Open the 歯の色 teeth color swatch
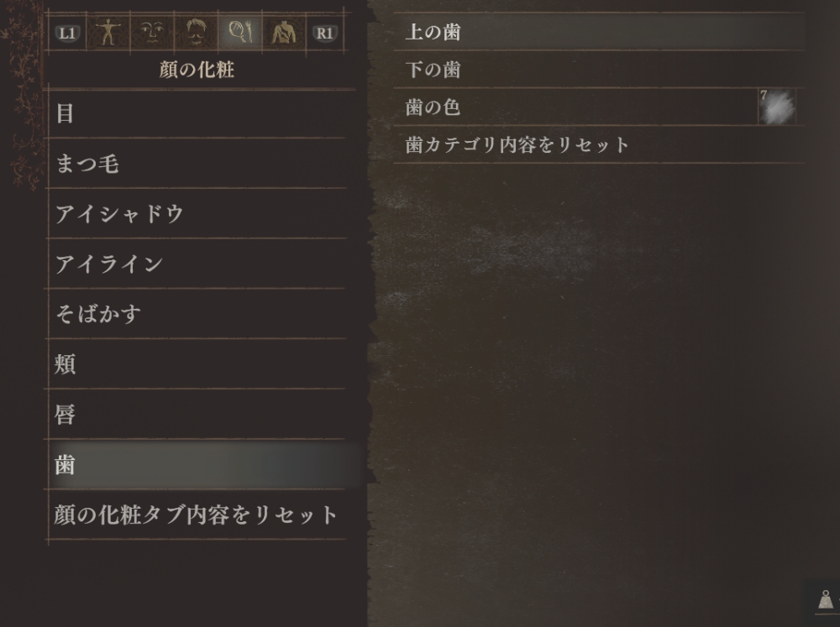The width and height of the screenshot is (840, 627). pyautogui.click(x=777, y=107)
